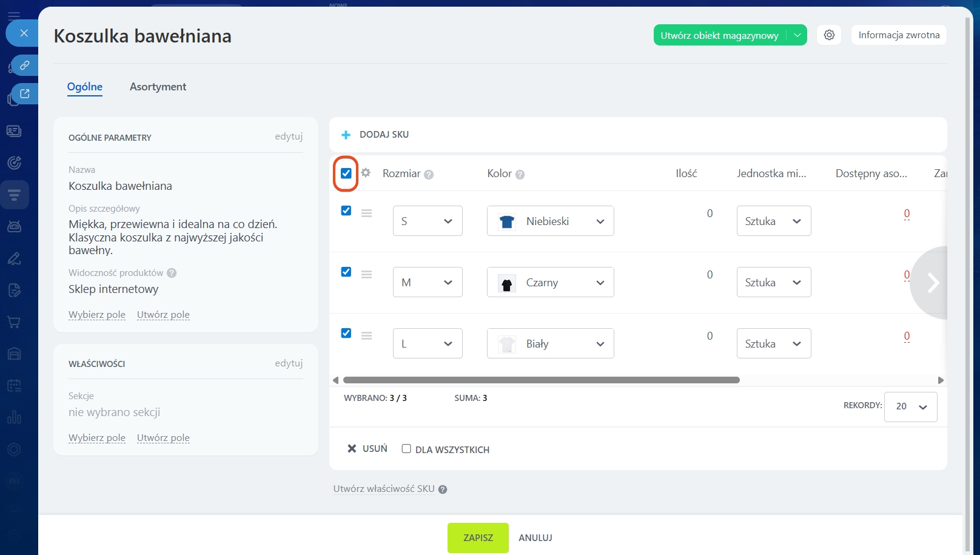Screen dimensions: 980x555
Task: Select the Ogólne tab
Action: (x=85, y=87)
